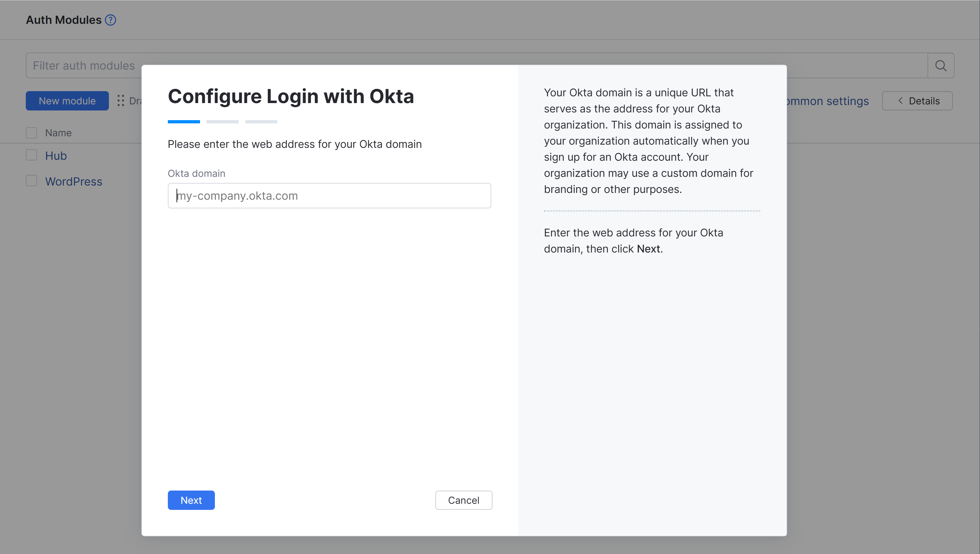Open the Common settings link
This screenshot has height=554, width=980.
pyautogui.click(x=828, y=101)
